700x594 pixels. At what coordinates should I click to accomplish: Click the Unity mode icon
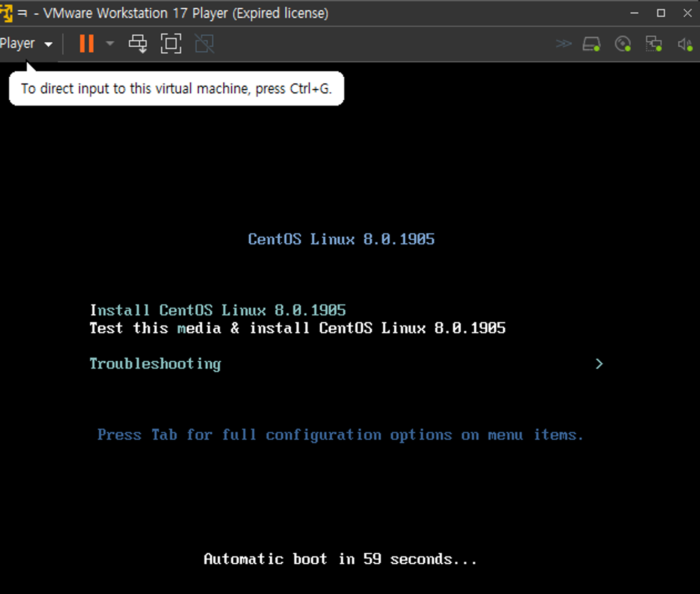coord(204,43)
